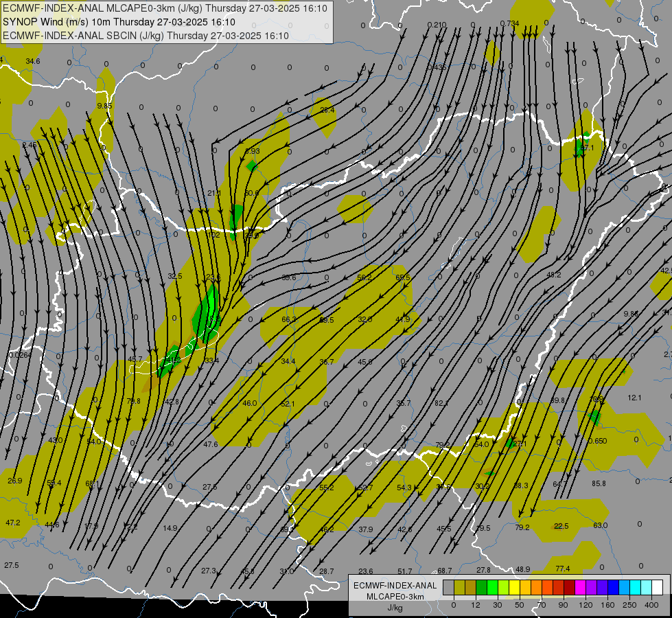Click the map value 34.6
This screenshot has width=672, height=618.
pyautogui.click(x=32, y=61)
